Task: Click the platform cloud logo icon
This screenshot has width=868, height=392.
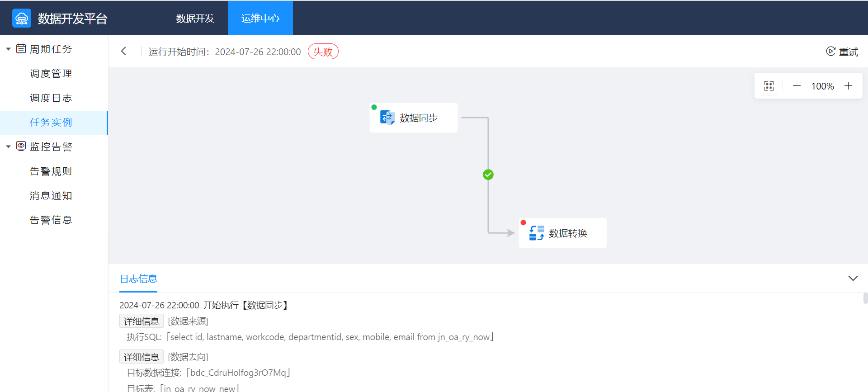Action: 22,18
